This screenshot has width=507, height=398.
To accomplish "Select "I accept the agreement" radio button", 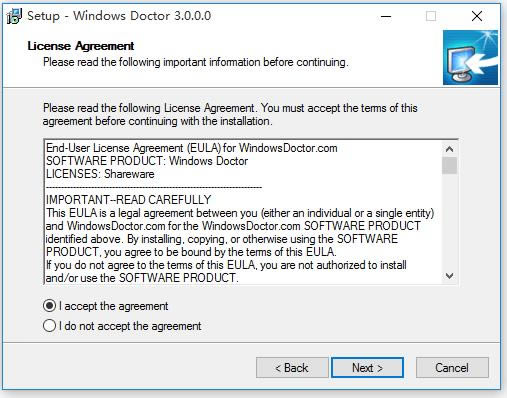I will pos(49,306).
